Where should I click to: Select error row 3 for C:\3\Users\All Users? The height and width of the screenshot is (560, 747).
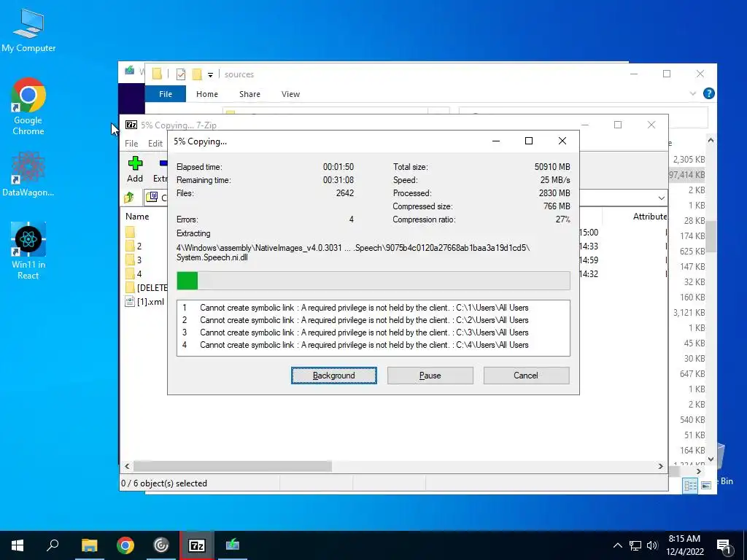(x=373, y=332)
